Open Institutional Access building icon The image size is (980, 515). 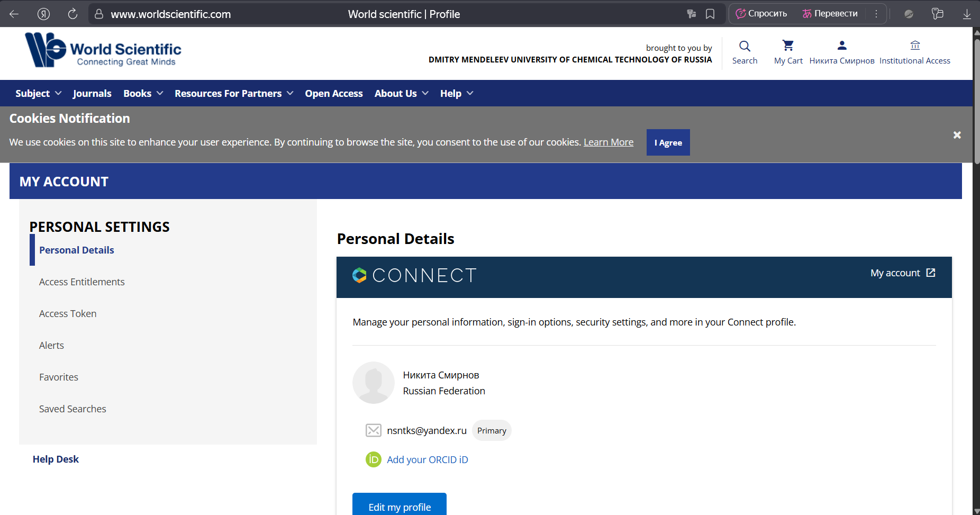pos(914,46)
